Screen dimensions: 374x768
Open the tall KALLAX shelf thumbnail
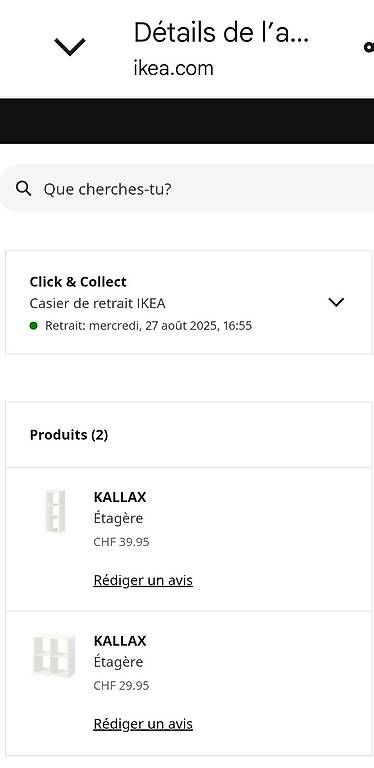coord(55,511)
